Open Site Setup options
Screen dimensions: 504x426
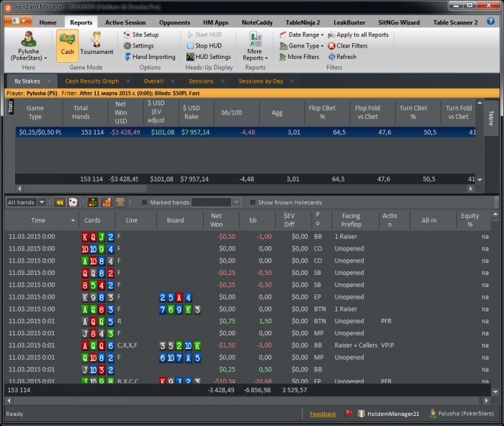point(140,35)
